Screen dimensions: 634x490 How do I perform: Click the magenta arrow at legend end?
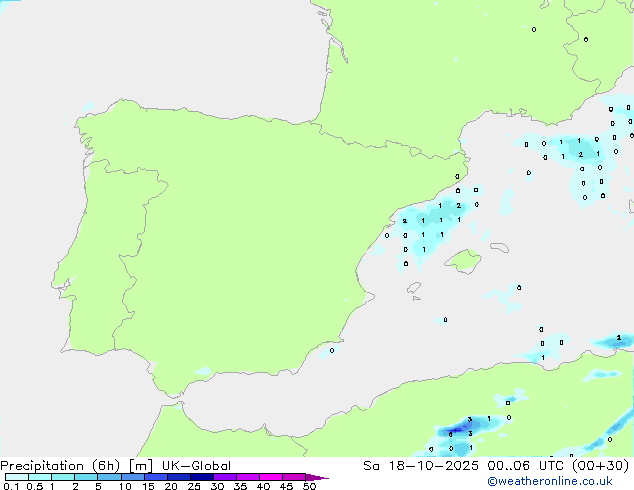click(x=321, y=478)
